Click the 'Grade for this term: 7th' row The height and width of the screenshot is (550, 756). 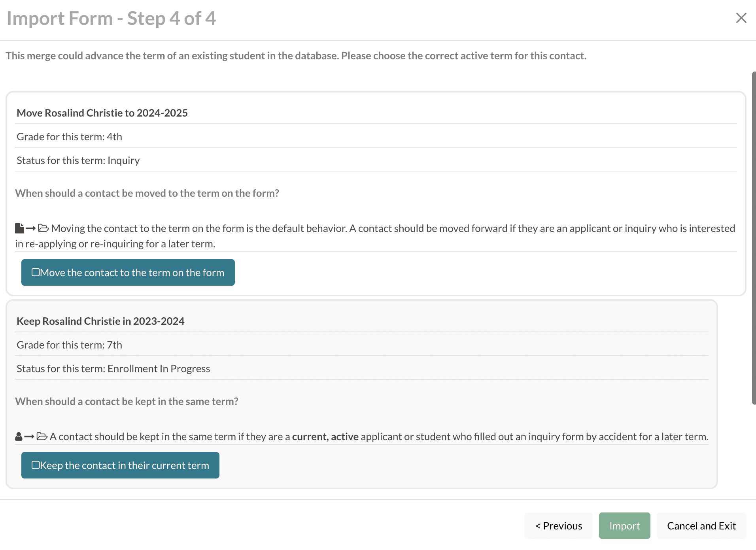click(x=69, y=345)
